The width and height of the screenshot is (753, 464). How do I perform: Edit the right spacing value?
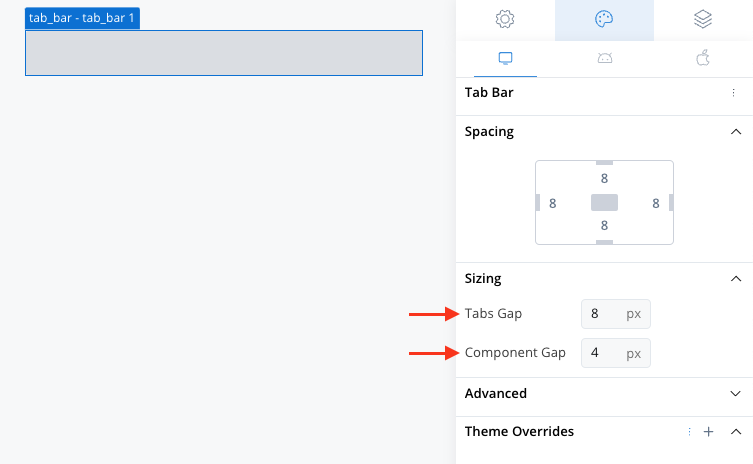(x=656, y=204)
